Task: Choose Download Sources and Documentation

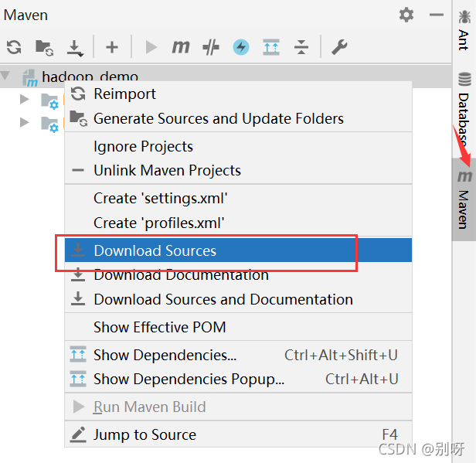Action: point(238,299)
